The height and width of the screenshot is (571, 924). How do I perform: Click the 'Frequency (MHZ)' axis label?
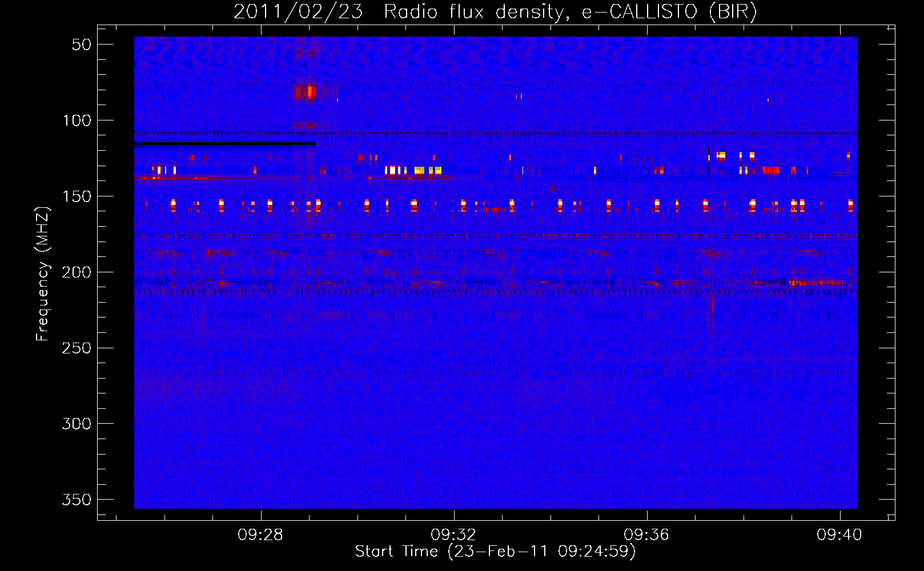[x=43, y=274]
